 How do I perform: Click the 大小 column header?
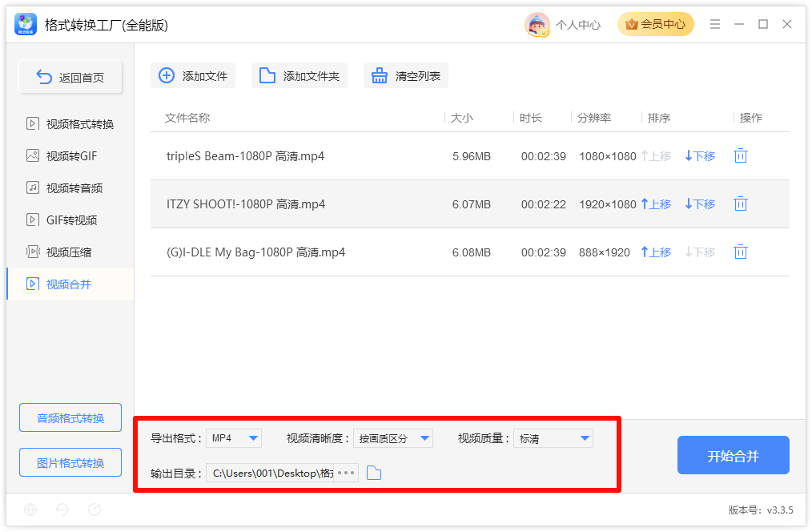[462, 118]
